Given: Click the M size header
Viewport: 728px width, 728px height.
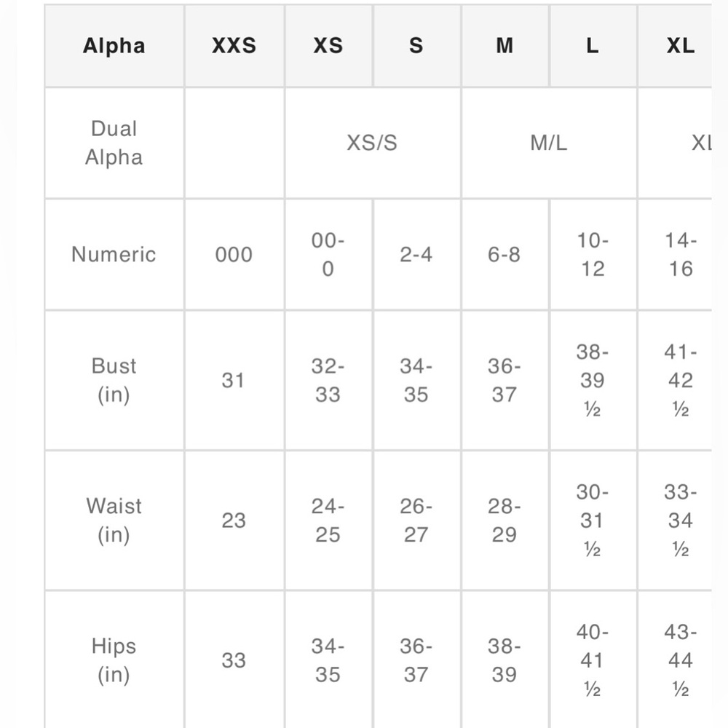Looking at the screenshot, I should pos(505,45).
